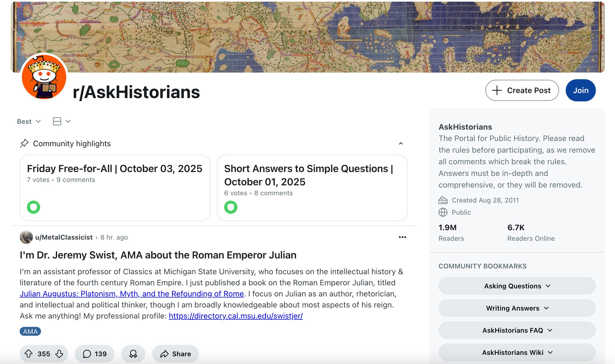Join the r/AskHistorians community
Viewport: 615px width, 364px height.
point(580,90)
